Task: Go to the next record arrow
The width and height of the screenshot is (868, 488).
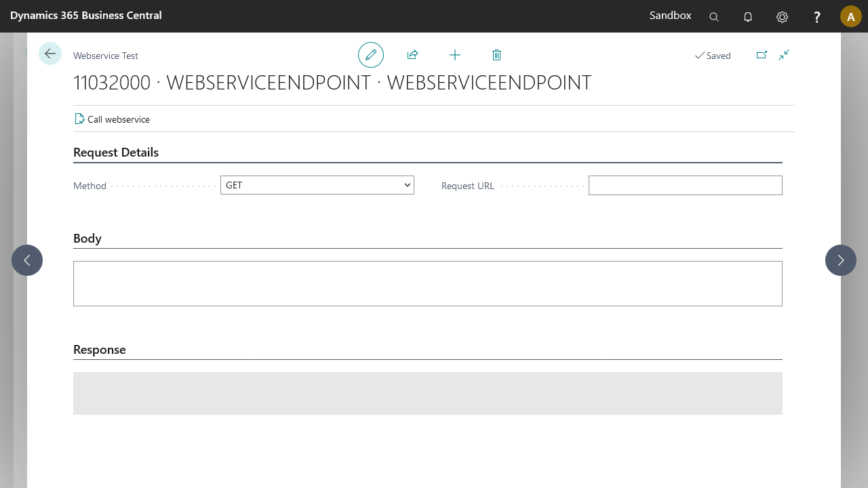Action: tap(841, 260)
